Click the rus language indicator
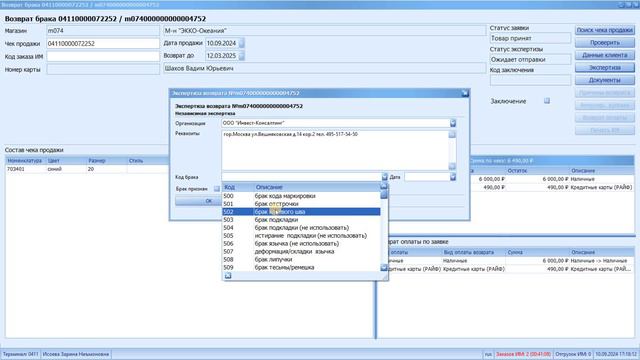Image resolution: width=640 pixels, height=360 pixels. pos(488,354)
